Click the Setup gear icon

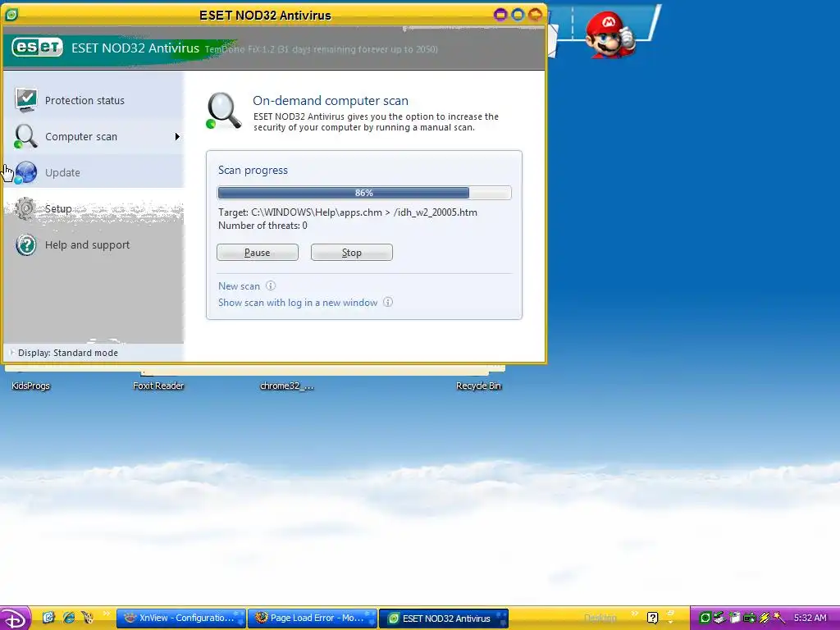point(25,208)
